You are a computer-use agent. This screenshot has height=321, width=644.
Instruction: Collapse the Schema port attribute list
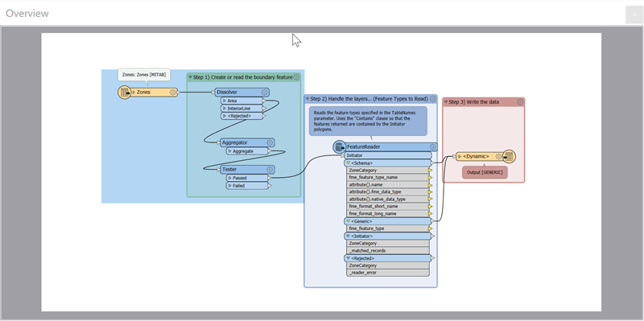(x=349, y=163)
